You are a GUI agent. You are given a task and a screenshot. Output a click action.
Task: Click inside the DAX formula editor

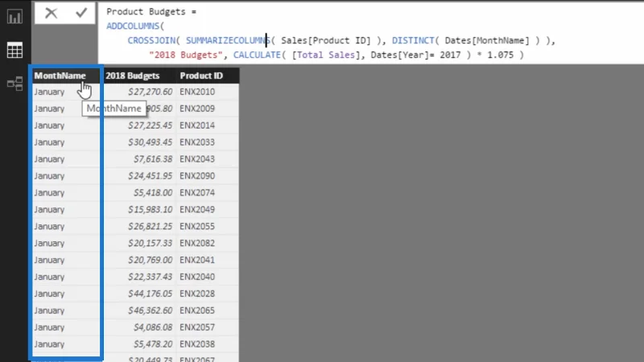pos(370,33)
